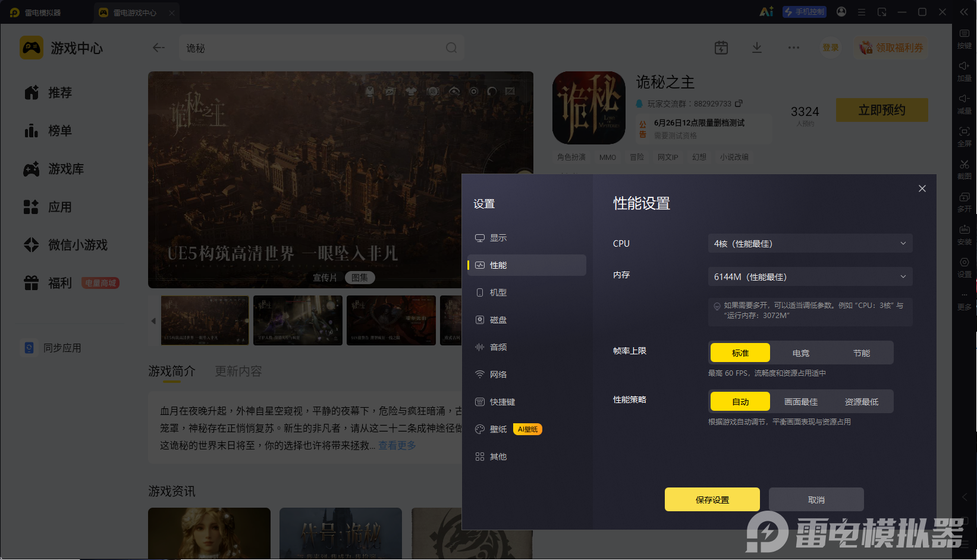The width and height of the screenshot is (977, 560).
Task: Go to 榜单 in the game center sidebar
Action: pos(48,131)
